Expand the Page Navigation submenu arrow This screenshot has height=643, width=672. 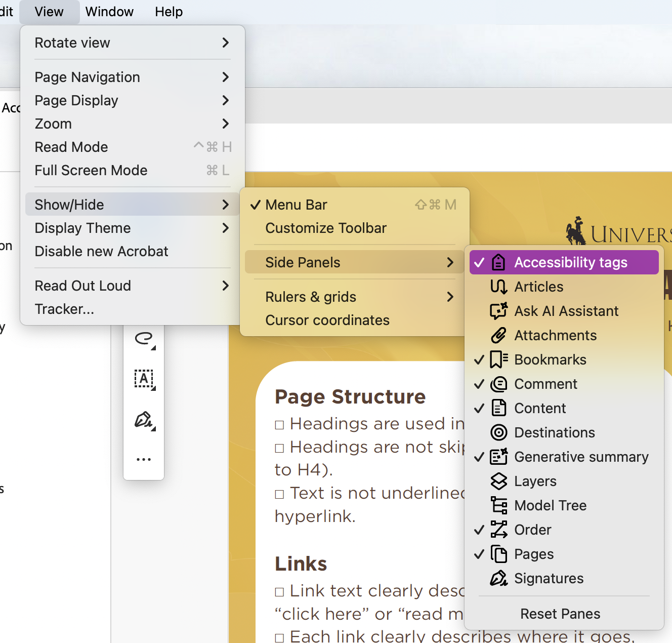[226, 77]
